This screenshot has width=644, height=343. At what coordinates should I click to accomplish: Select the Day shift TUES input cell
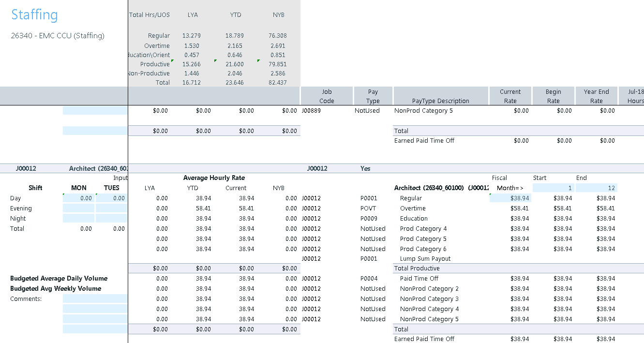[x=111, y=198]
